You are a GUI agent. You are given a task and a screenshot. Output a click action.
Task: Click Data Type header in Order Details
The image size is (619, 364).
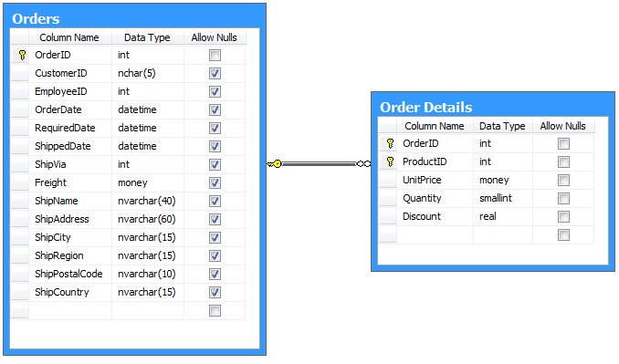click(502, 126)
